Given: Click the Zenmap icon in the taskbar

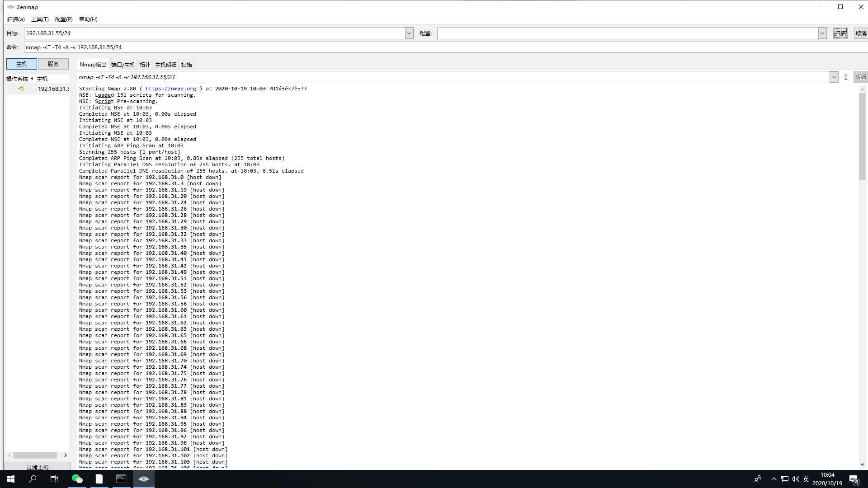Looking at the screenshot, I should (x=144, y=479).
